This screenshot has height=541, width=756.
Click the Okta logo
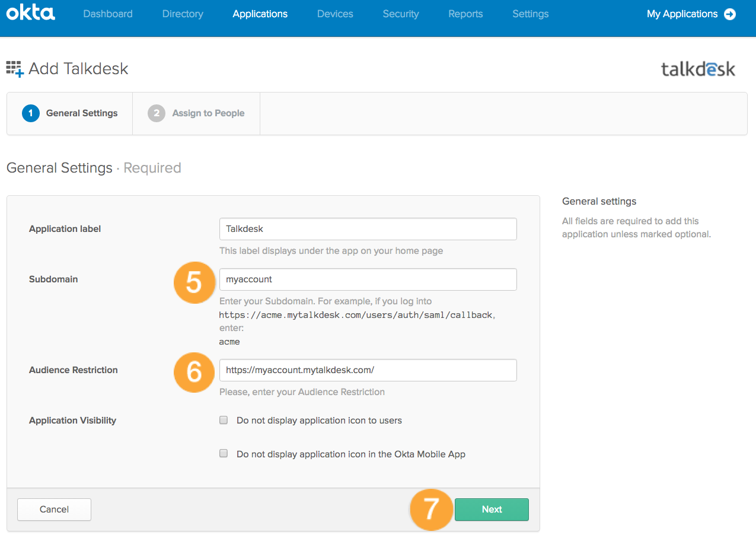(30, 13)
